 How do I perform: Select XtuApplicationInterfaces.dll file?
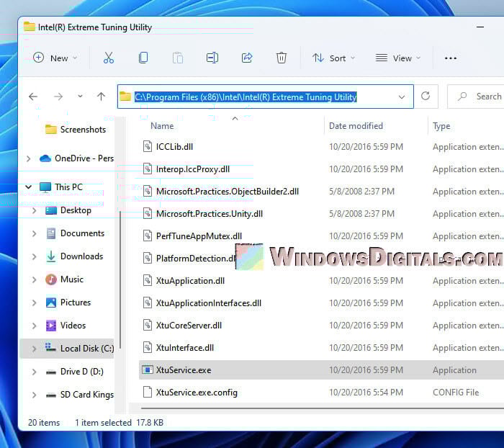[x=209, y=303]
